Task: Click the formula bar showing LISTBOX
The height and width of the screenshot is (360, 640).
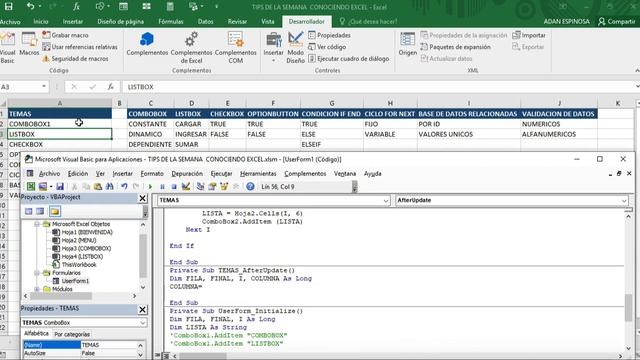Action: click(378, 87)
